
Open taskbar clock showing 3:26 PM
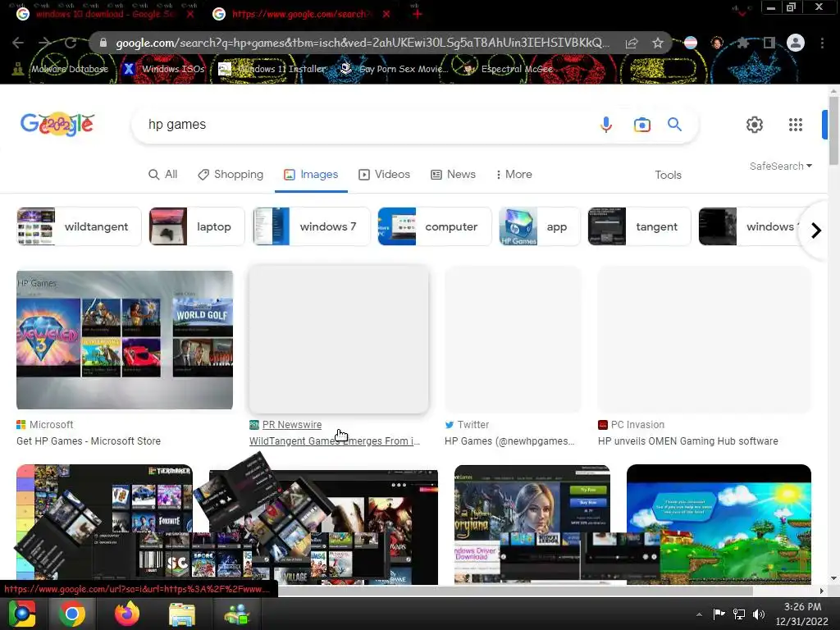tap(802, 614)
